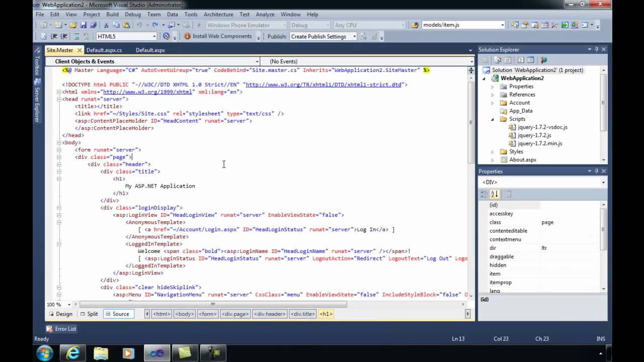Click the Save All icon
Image resolution: width=644 pixels, height=362 pixels.
(x=93, y=25)
